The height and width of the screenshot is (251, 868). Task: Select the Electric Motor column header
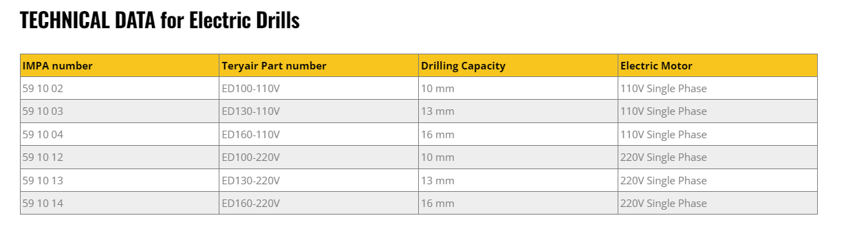[x=717, y=65]
